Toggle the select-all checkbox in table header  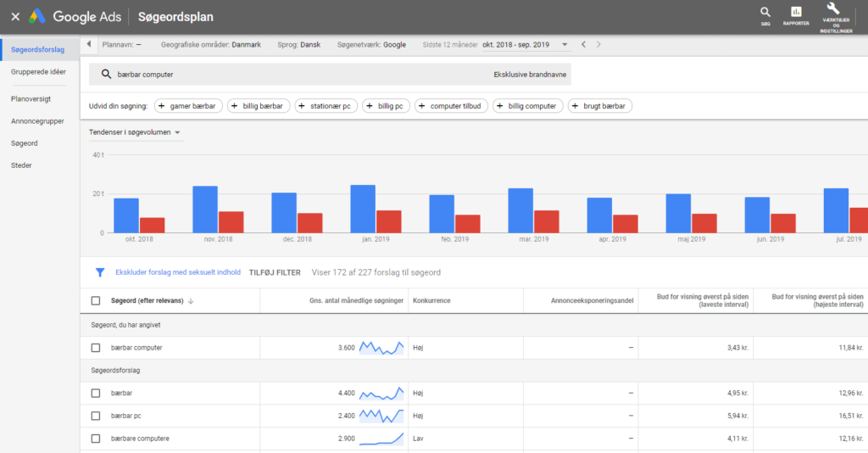[x=96, y=300]
